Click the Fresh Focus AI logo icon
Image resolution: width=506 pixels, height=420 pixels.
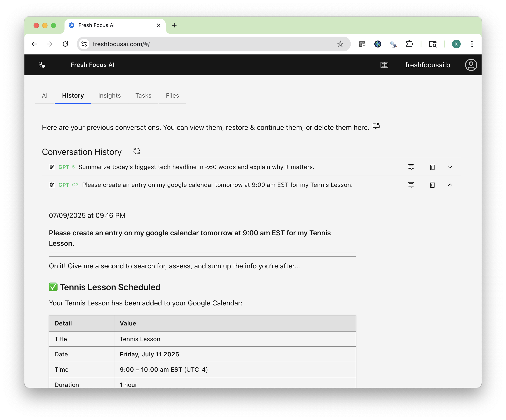(x=42, y=65)
